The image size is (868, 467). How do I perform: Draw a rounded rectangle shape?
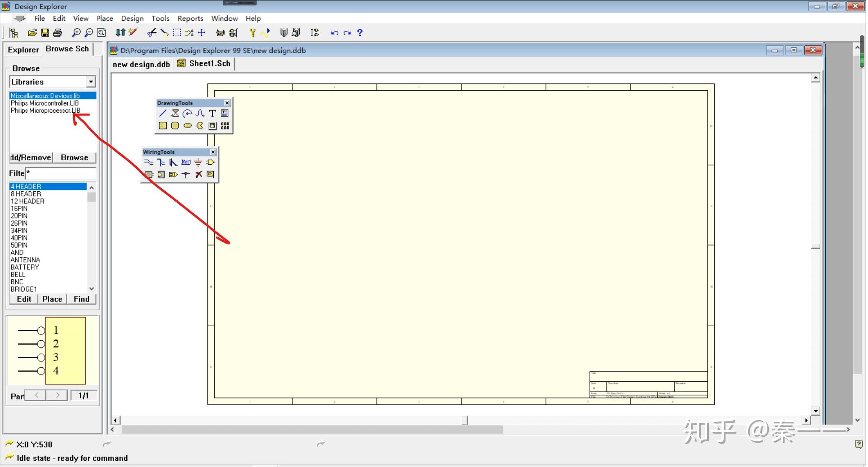tap(175, 126)
